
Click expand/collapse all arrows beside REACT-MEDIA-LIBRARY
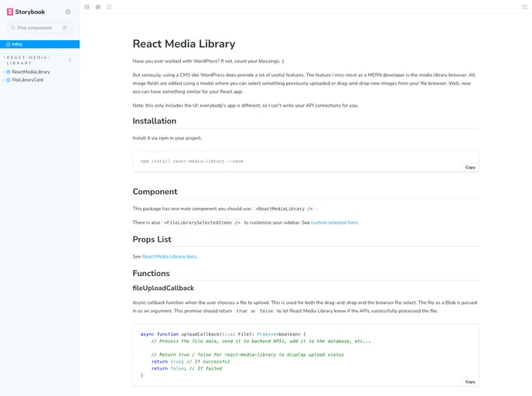[70, 60]
